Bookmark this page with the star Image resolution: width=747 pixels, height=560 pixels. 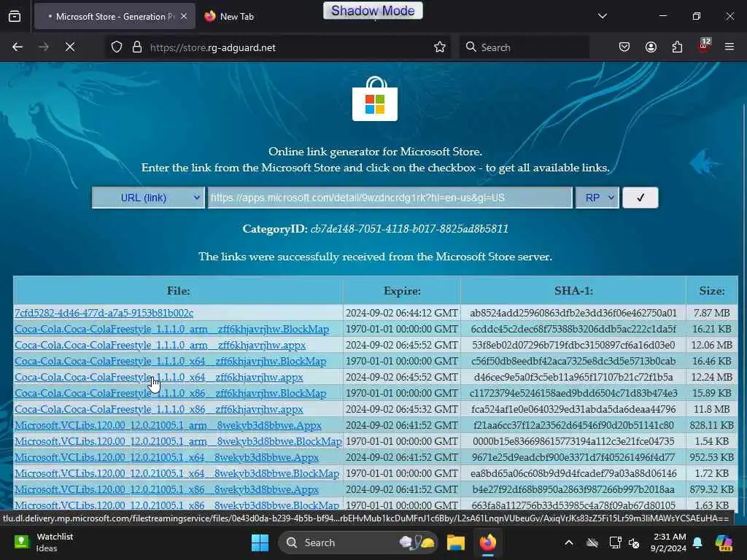(440, 47)
